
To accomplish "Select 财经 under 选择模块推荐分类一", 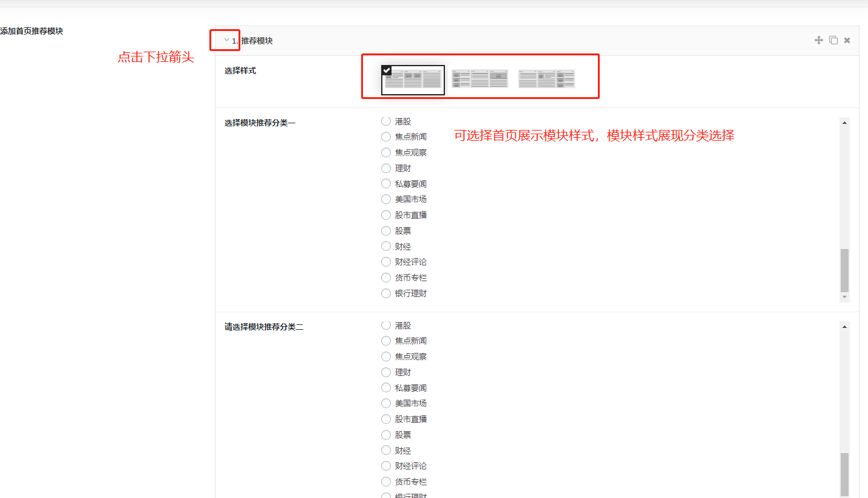I will click(386, 246).
